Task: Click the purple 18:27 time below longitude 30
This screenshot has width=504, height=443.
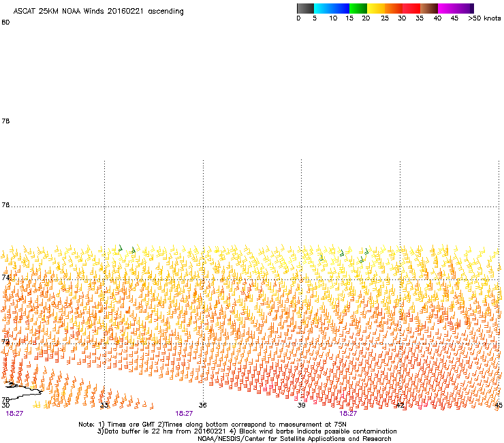Action: tap(14, 414)
